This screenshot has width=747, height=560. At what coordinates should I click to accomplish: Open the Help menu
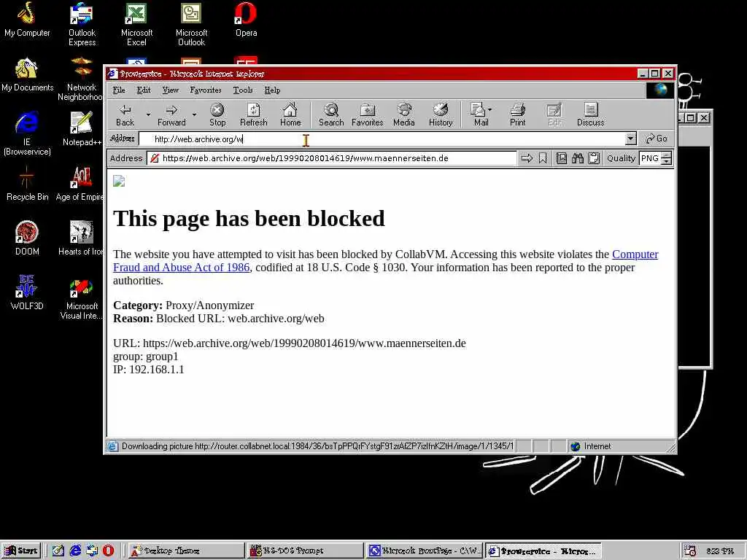tap(272, 90)
